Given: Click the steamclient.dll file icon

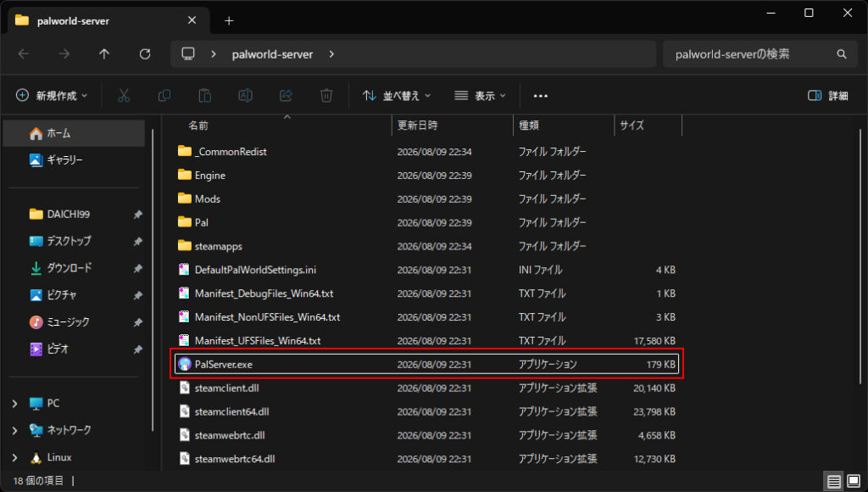Looking at the screenshot, I should [x=184, y=388].
